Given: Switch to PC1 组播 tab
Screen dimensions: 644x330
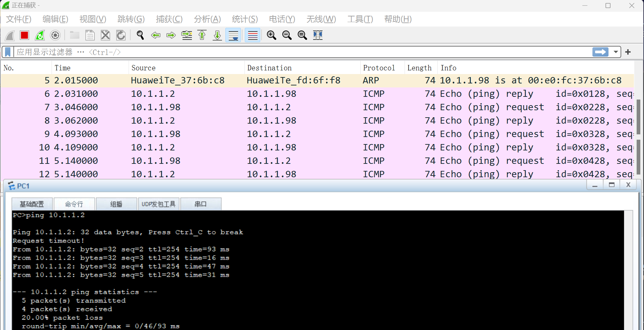Looking at the screenshot, I should coord(116,204).
